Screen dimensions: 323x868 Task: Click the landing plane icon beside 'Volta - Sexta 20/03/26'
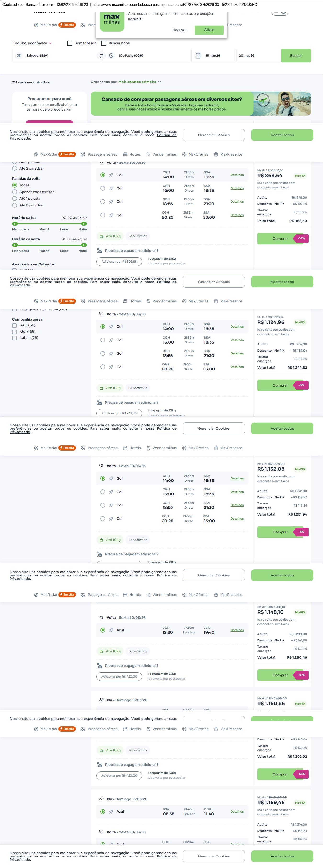(101, 314)
